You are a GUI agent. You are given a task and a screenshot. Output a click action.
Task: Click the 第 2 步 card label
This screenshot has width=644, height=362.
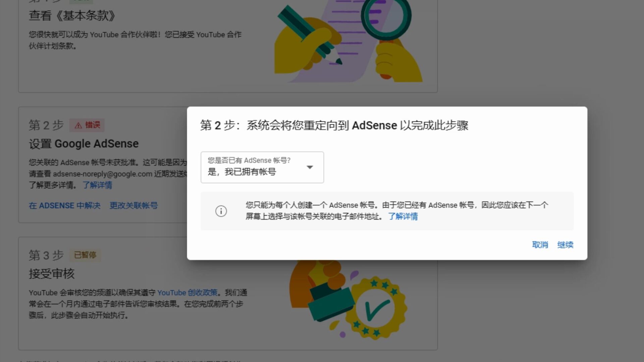[x=46, y=125]
